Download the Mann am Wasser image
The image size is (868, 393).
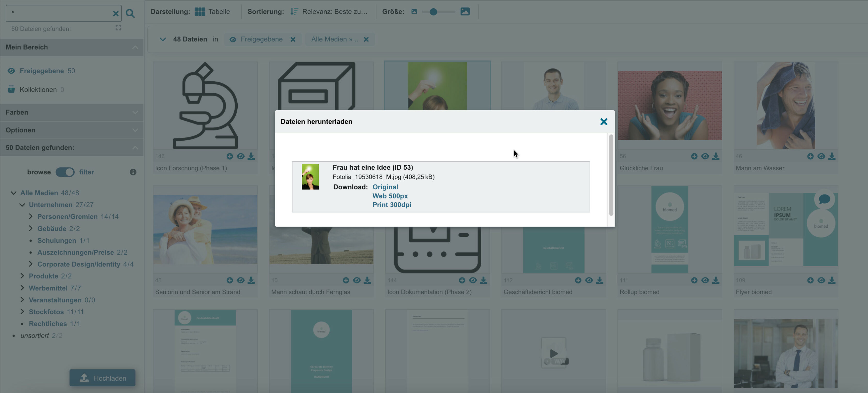[832, 156]
